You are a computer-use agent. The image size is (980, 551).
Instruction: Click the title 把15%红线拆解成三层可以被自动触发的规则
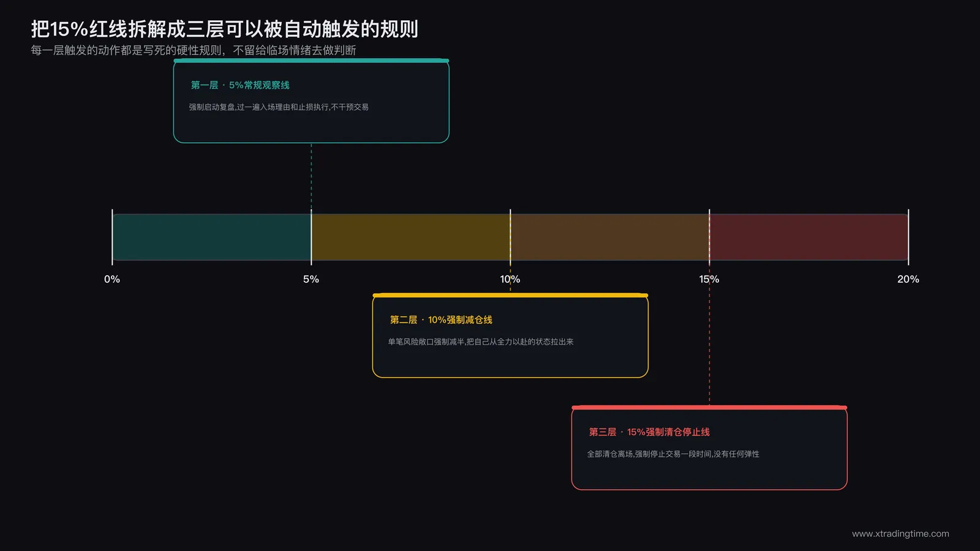pos(224,29)
